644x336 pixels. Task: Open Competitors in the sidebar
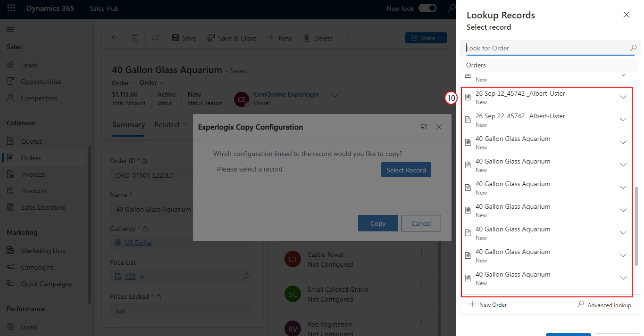coord(39,98)
